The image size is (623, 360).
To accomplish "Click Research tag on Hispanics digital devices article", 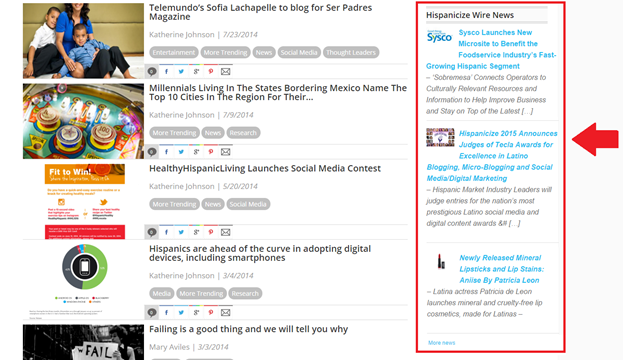I will [245, 294].
